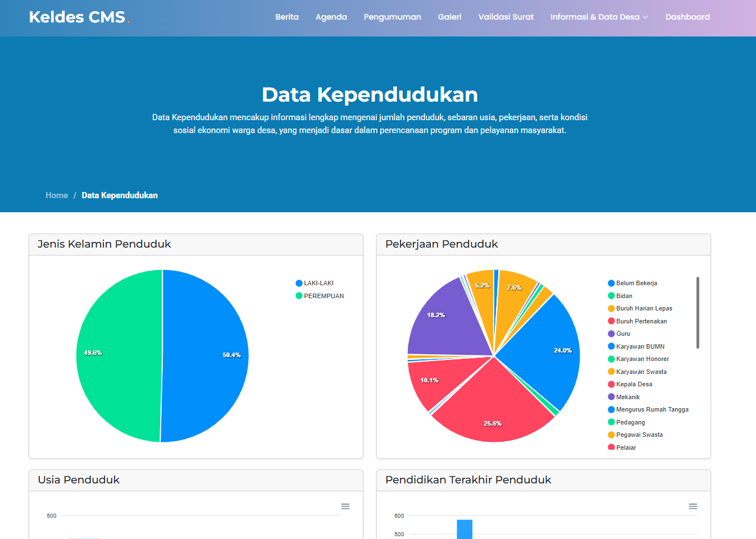756x539 pixels.
Task: Click the Keldes CMS logo
Action: 79,17
